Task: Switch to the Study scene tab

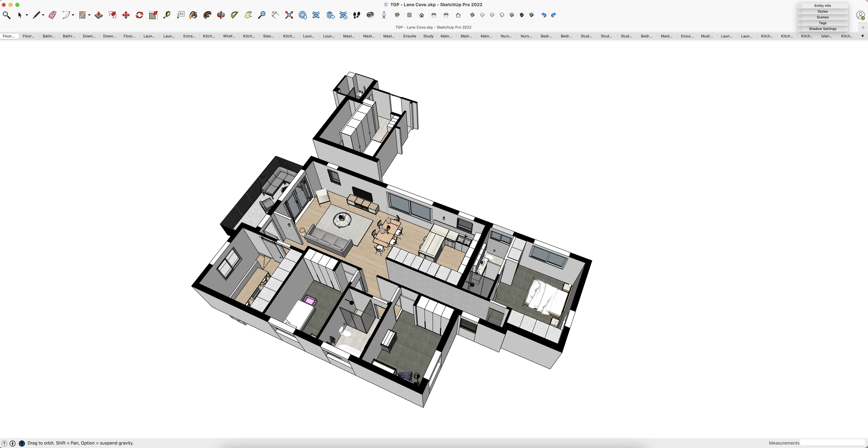Action: tap(428, 36)
